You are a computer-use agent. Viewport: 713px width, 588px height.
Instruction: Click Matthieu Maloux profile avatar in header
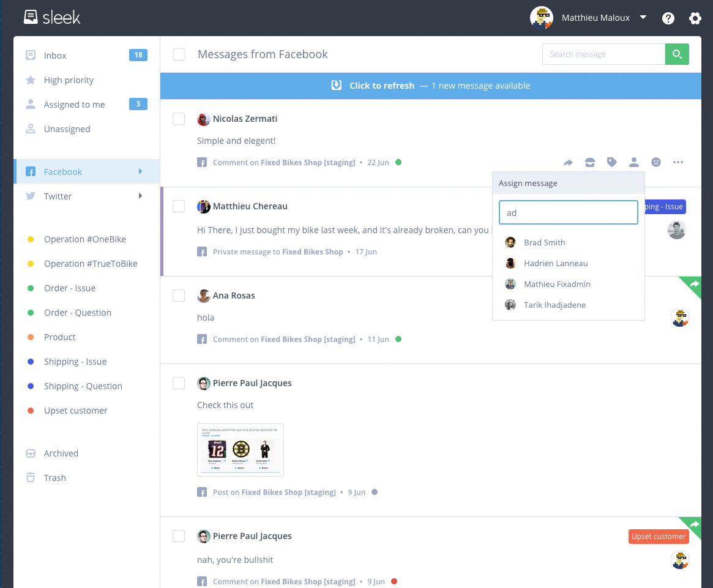[541, 18]
